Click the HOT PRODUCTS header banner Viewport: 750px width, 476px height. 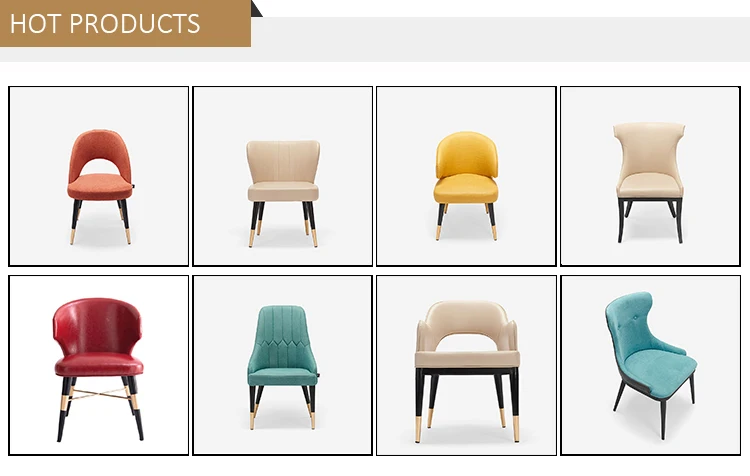pos(125,23)
